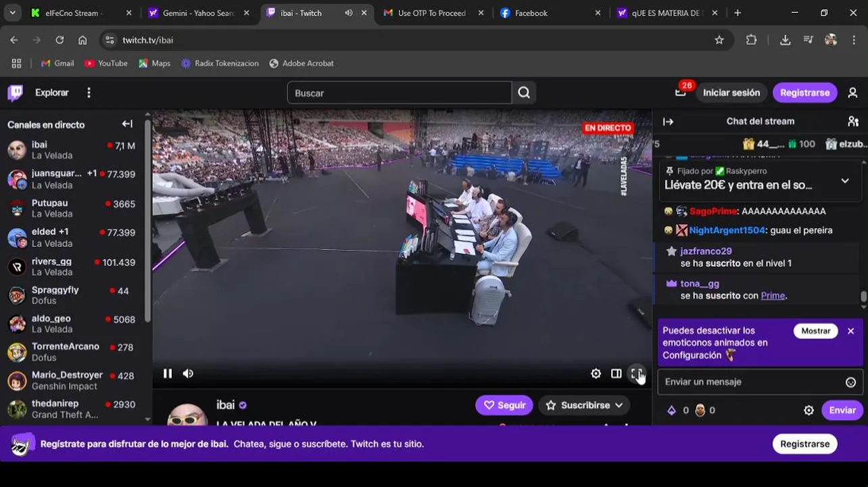
Task: Click the browser home button
Action: pos(82,40)
